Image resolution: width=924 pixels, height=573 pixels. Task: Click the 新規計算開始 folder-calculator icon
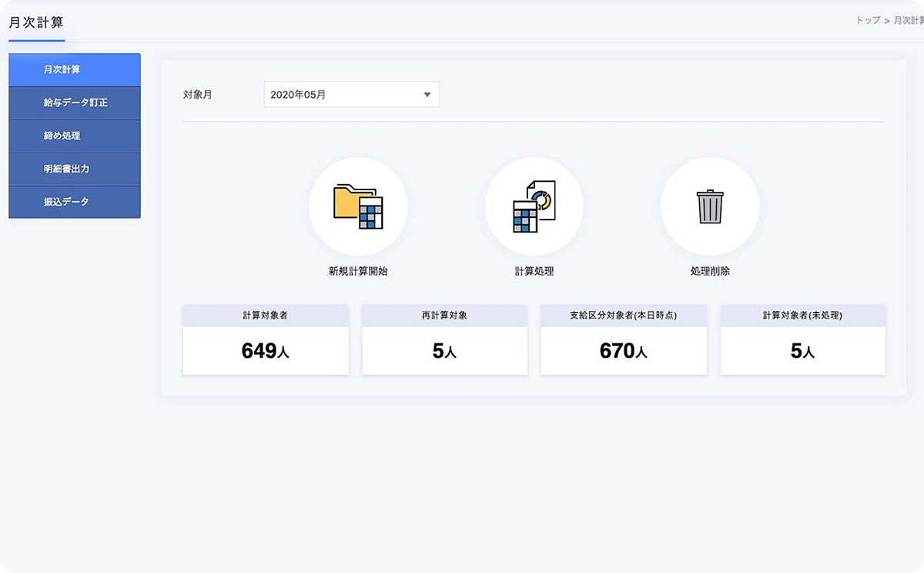(358, 206)
